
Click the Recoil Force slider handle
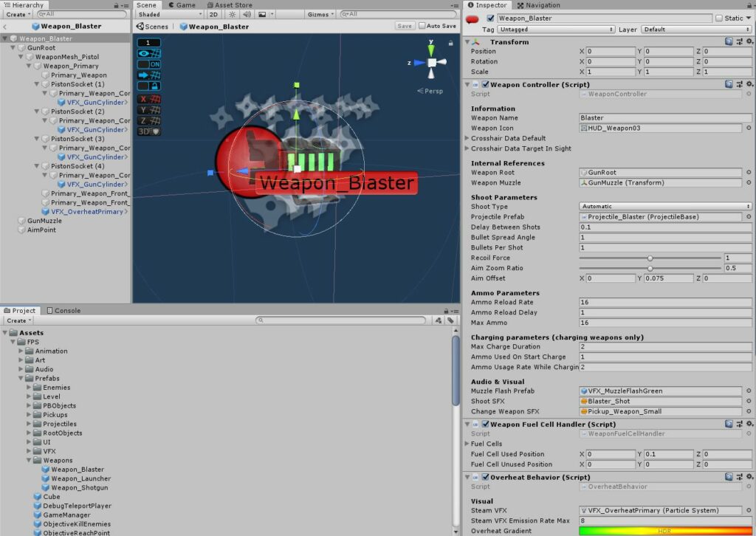(x=650, y=258)
